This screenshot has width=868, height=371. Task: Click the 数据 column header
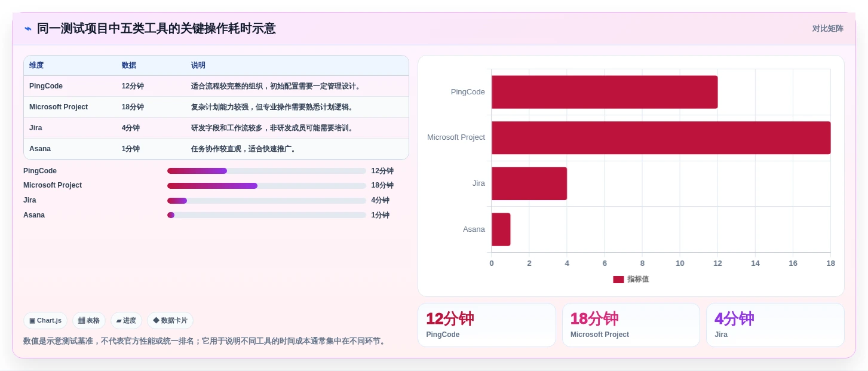tap(129, 65)
